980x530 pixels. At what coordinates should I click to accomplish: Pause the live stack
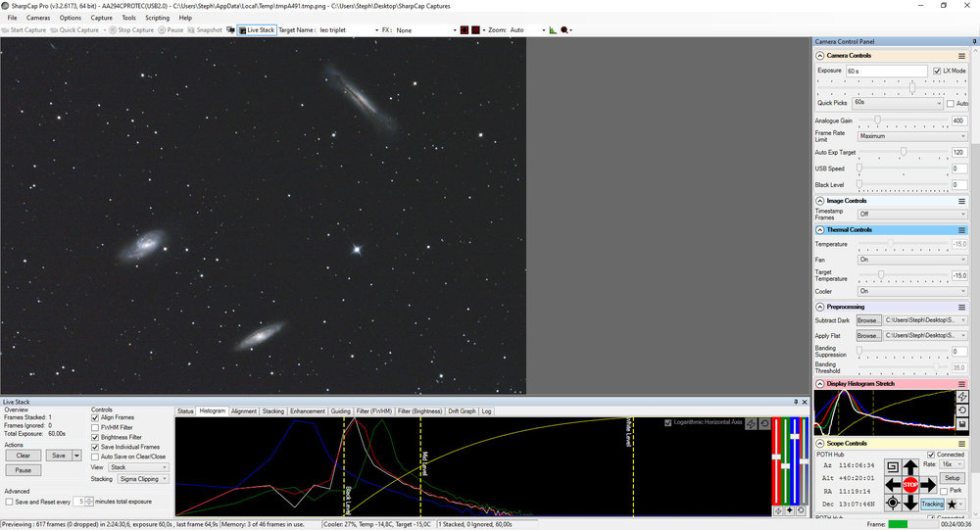24,470
